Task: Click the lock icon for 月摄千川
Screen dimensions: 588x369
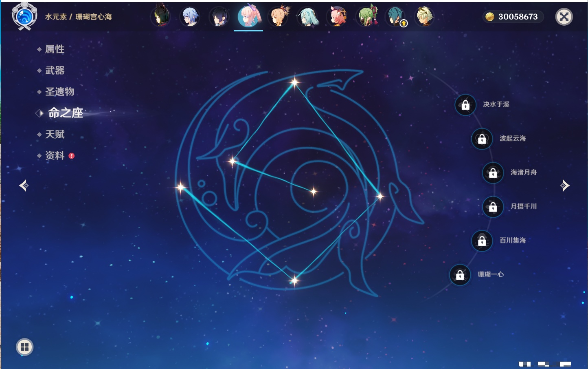Action: 493,207
